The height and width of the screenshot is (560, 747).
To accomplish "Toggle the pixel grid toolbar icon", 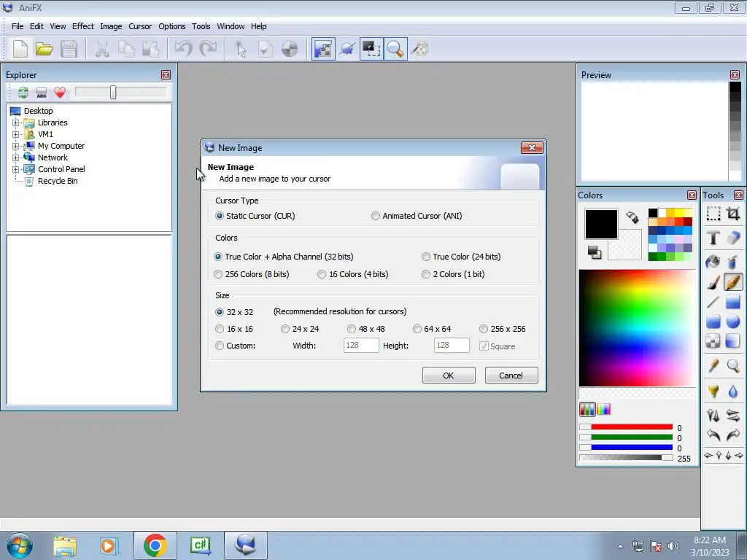I will pos(323,49).
